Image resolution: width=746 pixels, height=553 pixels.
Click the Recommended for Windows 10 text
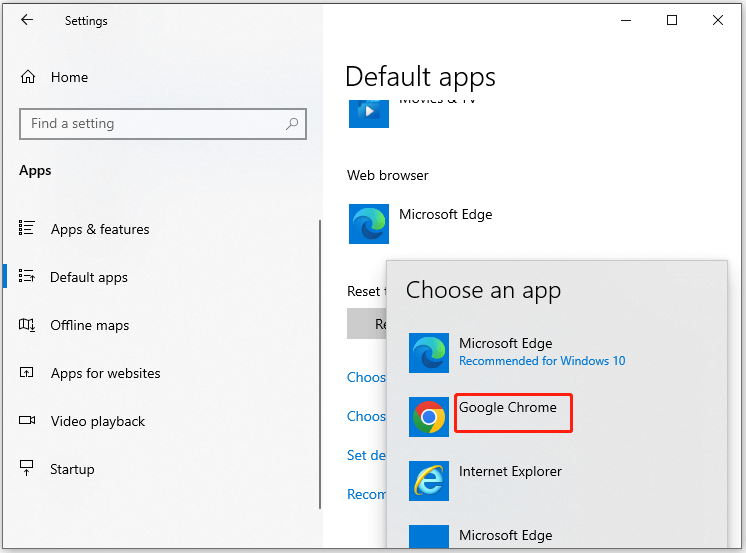(x=542, y=361)
